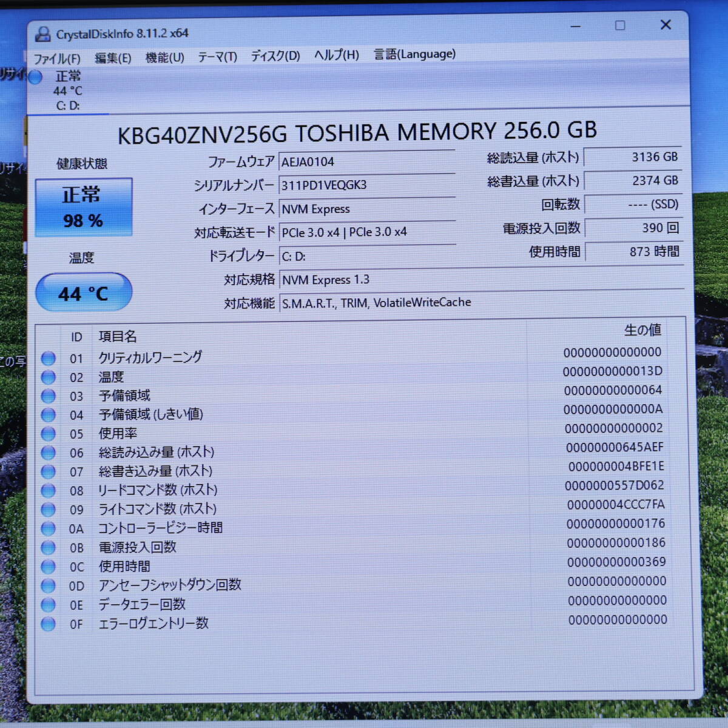Open the テーマ(T) menu
Image resolution: width=728 pixels, height=728 pixels.
[x=217, y=57]
